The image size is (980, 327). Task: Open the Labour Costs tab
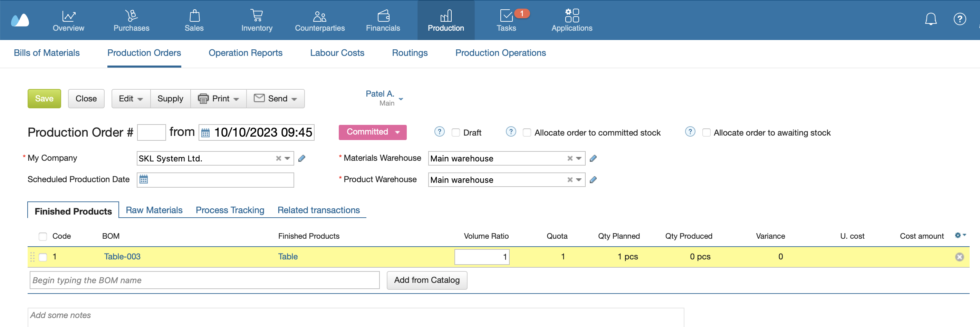click(337, 53)
